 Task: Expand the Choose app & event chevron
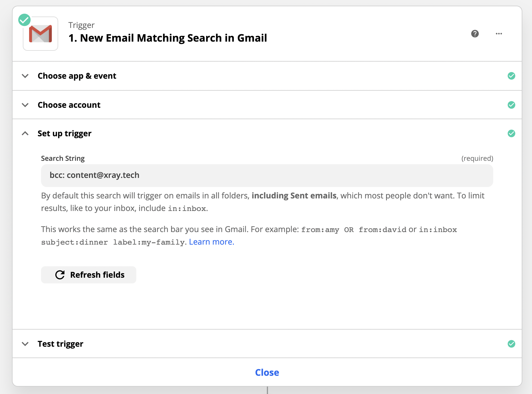25,76
